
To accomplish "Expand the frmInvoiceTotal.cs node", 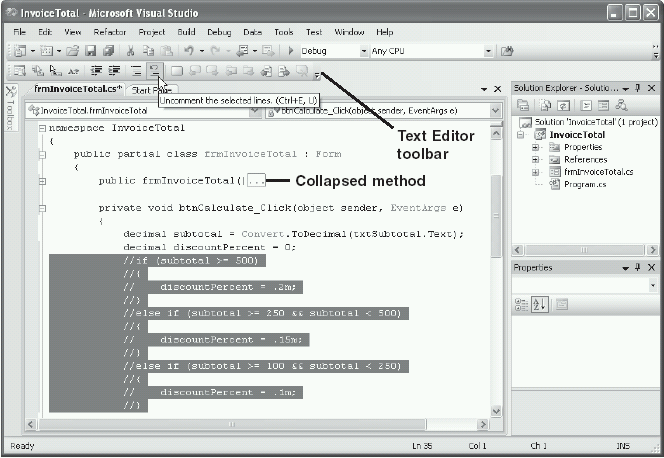I will (x=535, y=172).
